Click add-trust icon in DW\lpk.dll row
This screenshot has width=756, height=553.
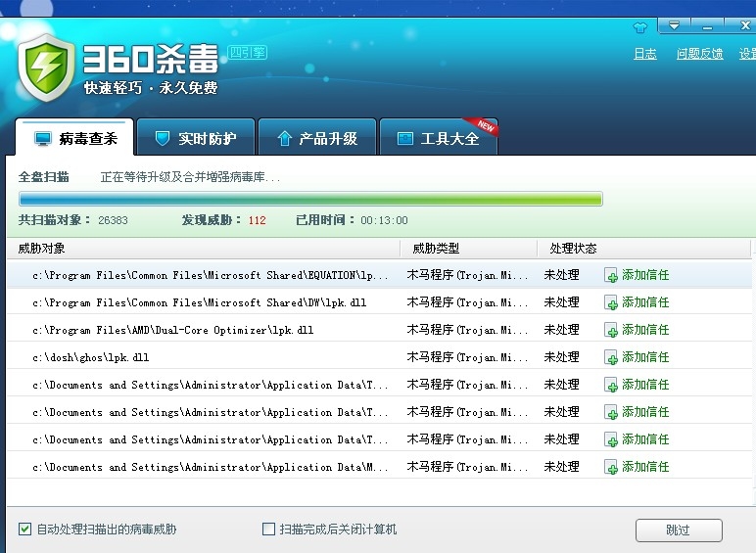611,302
